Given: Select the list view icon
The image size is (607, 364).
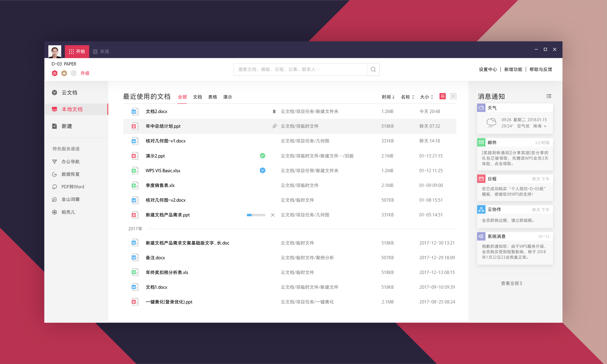Looking at the screenshot, I should point(442,96).
